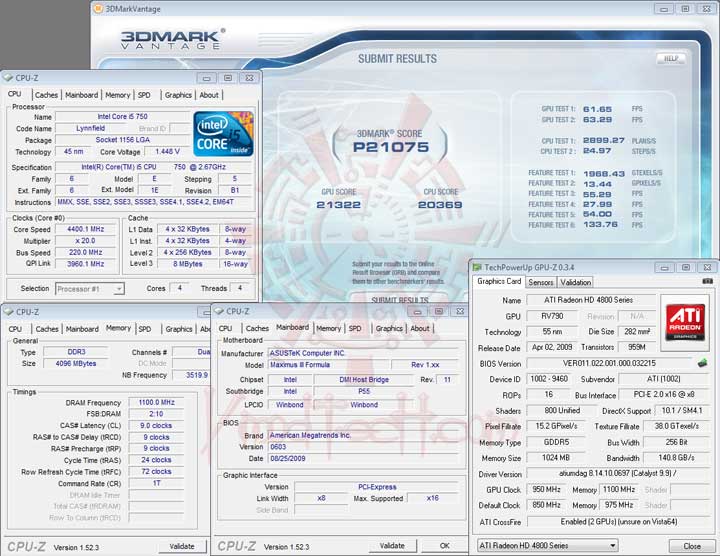720x556 pixels.
Task: Click the GPU-Z title bar app icon
Action: (x=477, y=267)
